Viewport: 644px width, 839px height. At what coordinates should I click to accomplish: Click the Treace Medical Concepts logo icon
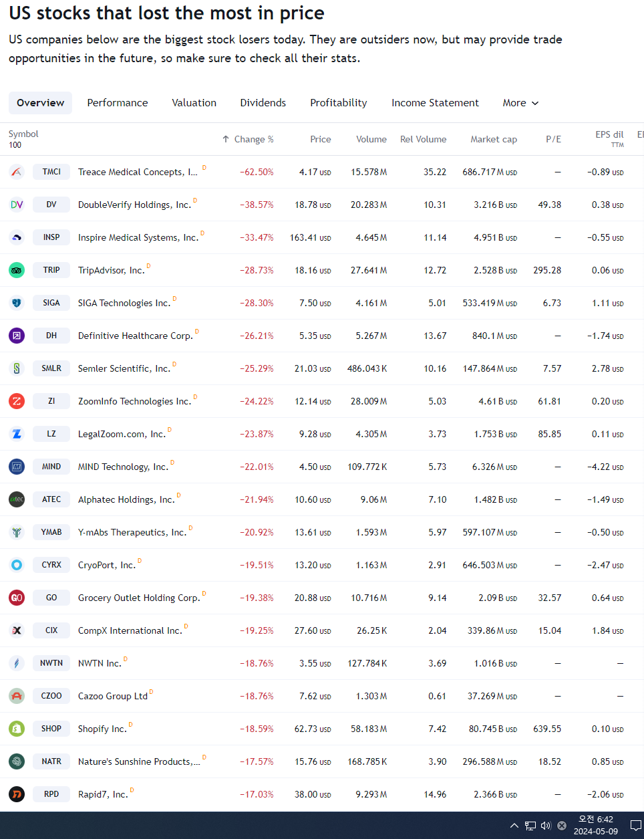(x=17, y=172)
